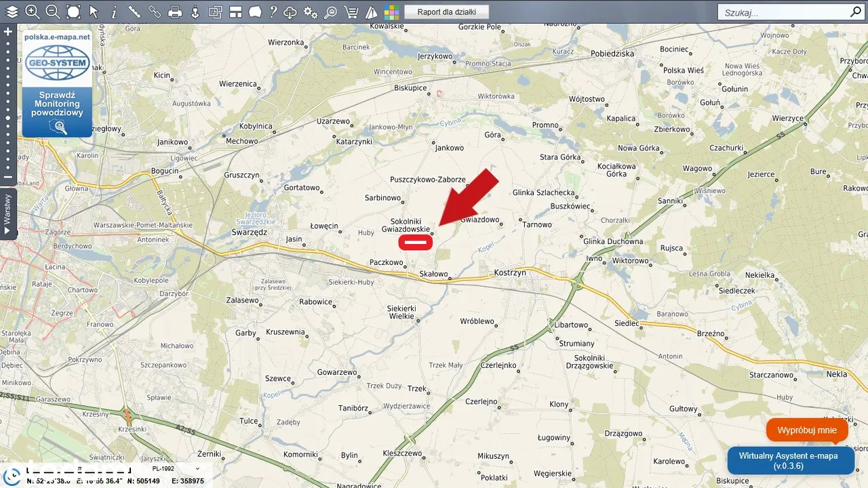The width and height of the screenshot is (868, 488).
Task: Open the map layers stack icon
Action: coord(12,12)
